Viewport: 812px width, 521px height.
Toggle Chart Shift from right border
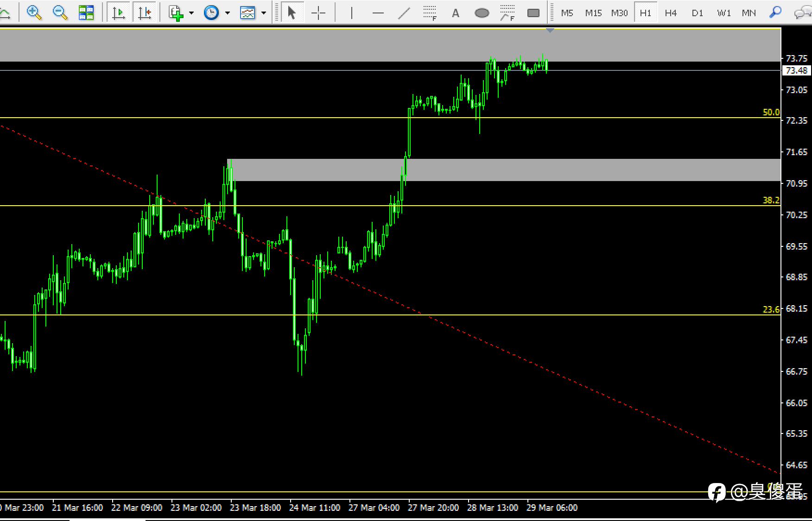click(145, 13)
